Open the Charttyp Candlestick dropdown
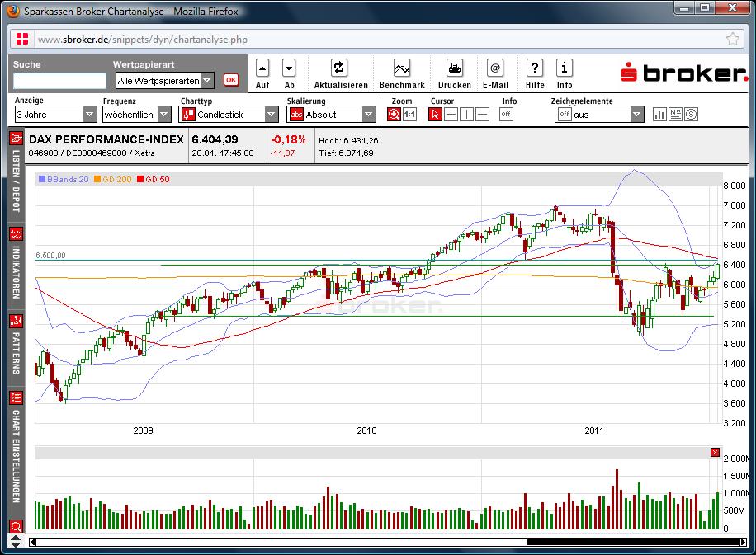The width and height of the screenshot is (756, 555). point(272,114)
